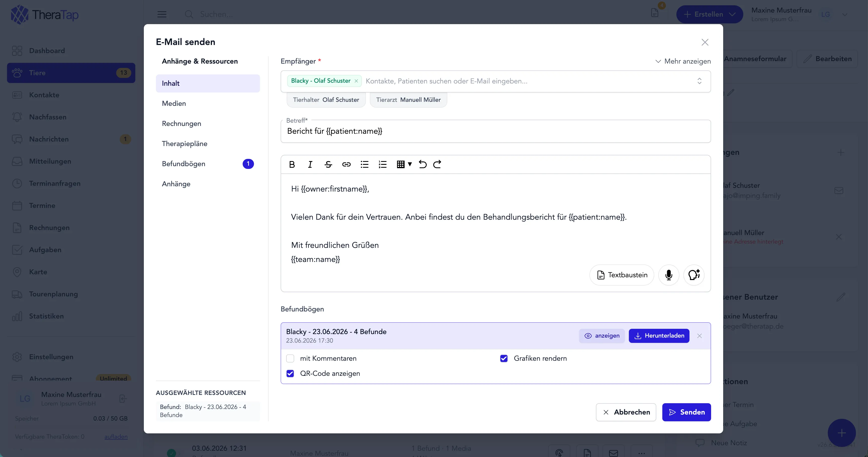Preview the Befundbogen with anzeigen
868x457 pixels.
(602, 336)
